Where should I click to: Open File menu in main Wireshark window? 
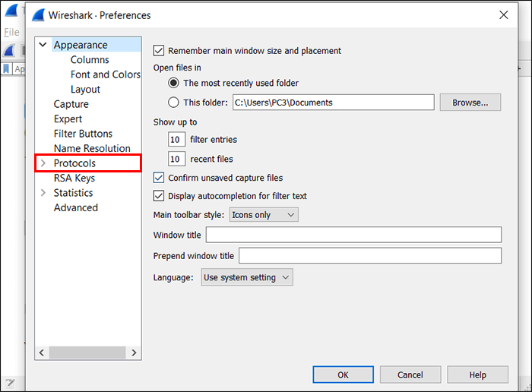point(11,32)
